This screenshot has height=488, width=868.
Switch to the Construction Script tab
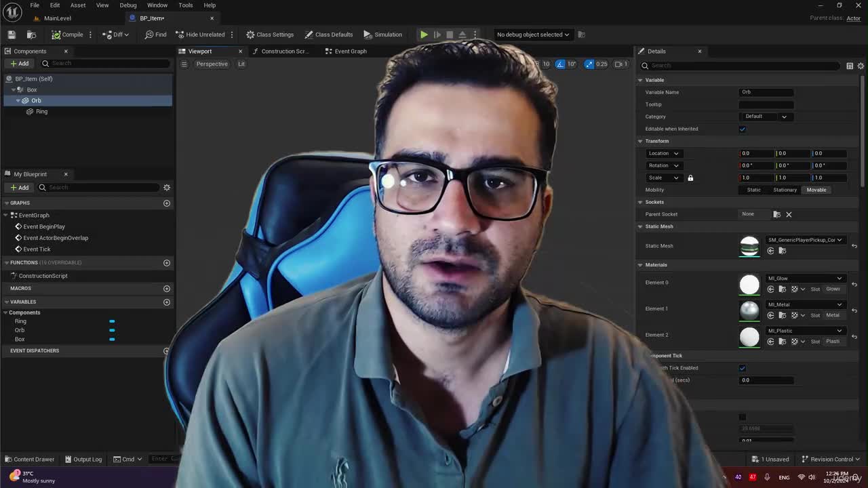(279, 52)
